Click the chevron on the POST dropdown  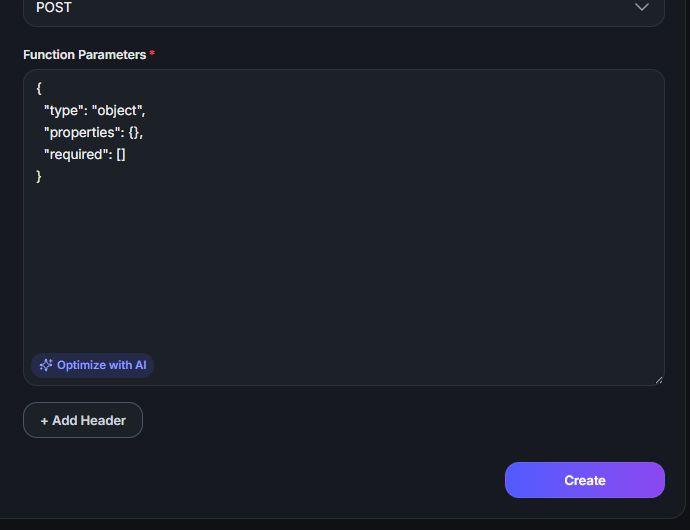642,7
